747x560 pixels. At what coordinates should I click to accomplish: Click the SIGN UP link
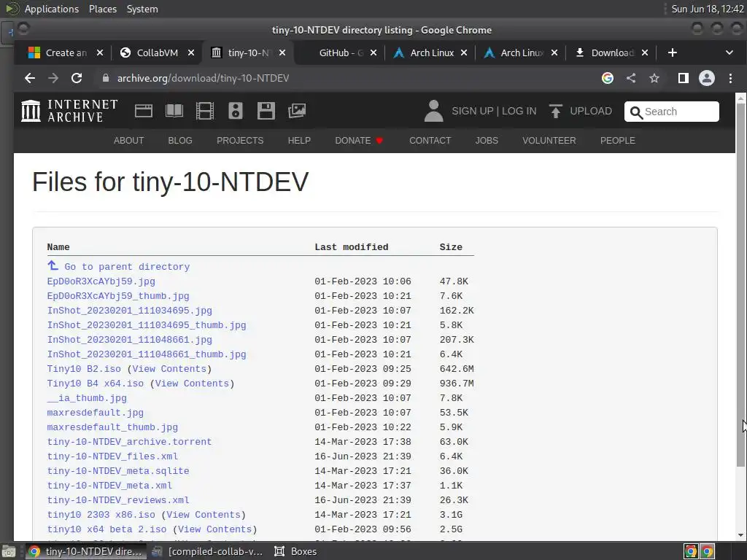[473, 111]
